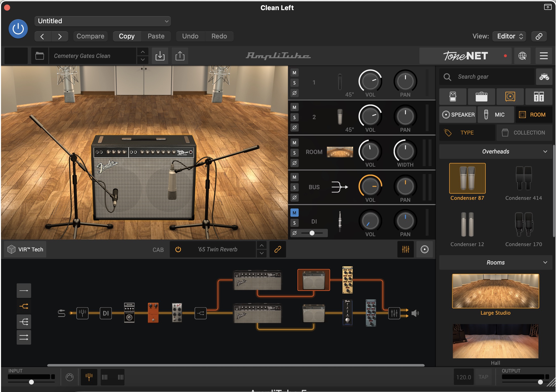556x392 pixels.
Task: Invert phase on mic channel 1
Action: coord(294,93)
